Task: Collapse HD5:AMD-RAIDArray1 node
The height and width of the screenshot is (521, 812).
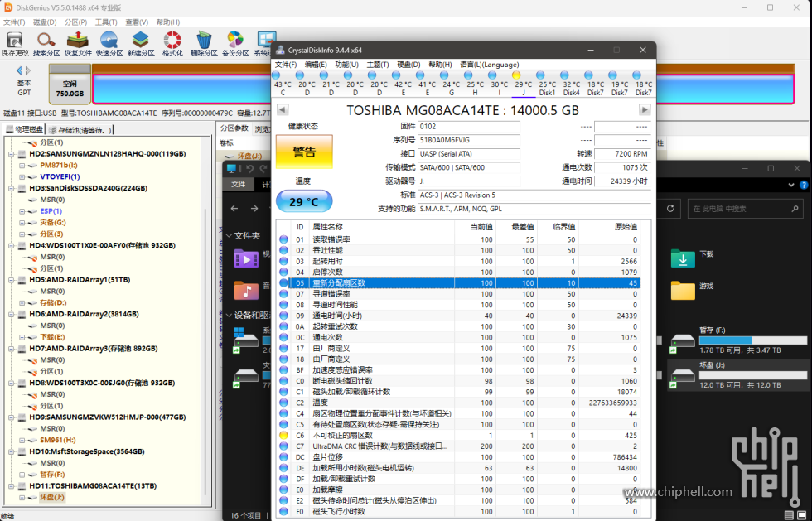Action: coord(11,280)
